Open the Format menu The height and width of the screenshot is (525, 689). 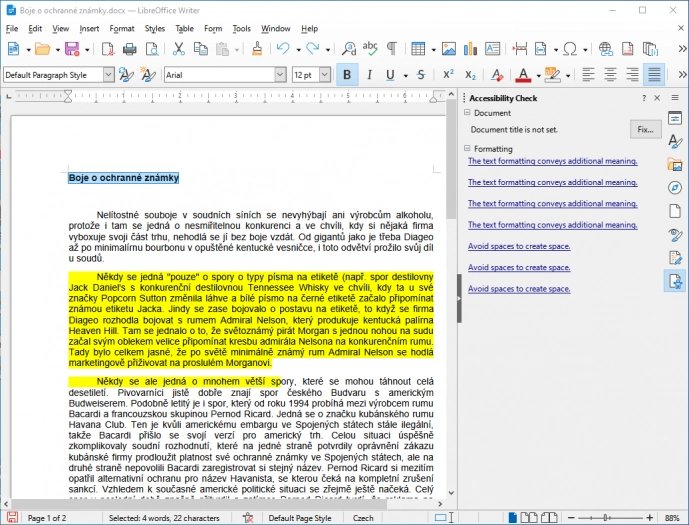point(122,28)
